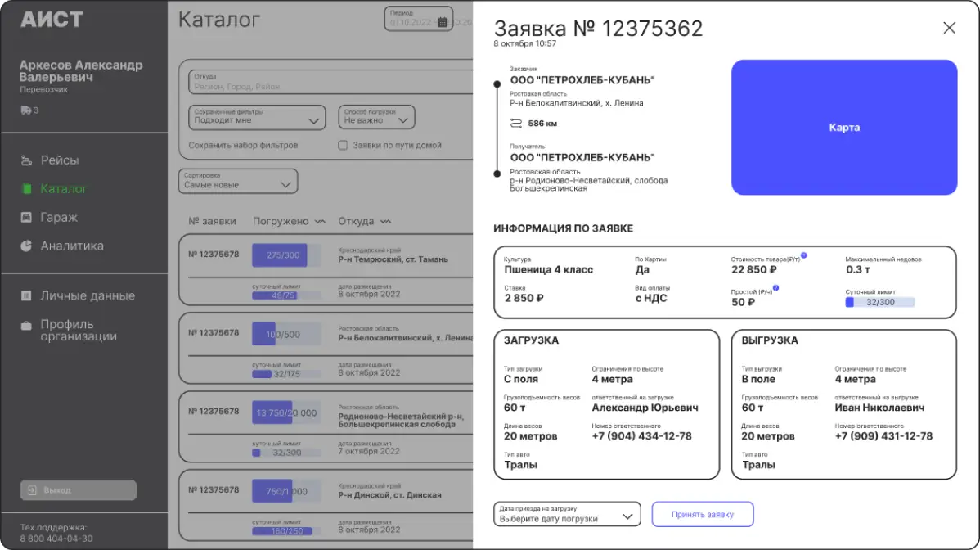This screenshot has width=980, height=550.
Task: Click Сохранить набор фильтров link
Action: [243, 145]
